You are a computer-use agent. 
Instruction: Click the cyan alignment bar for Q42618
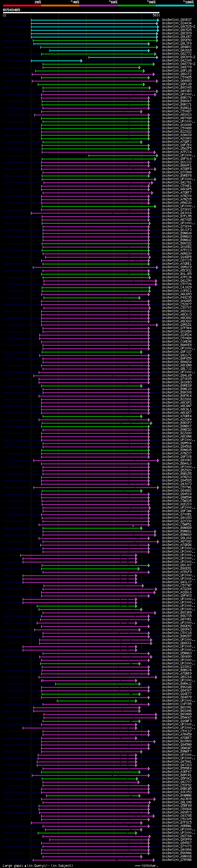coord(99,50)
